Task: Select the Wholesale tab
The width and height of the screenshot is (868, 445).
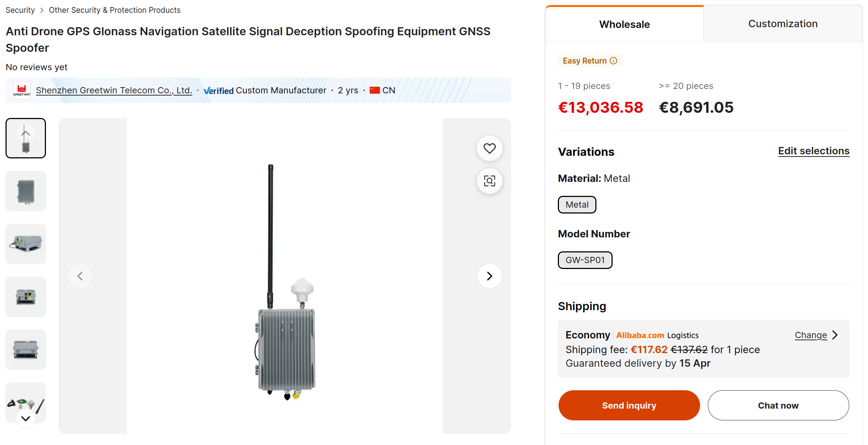Action: (x=624, y=24)
